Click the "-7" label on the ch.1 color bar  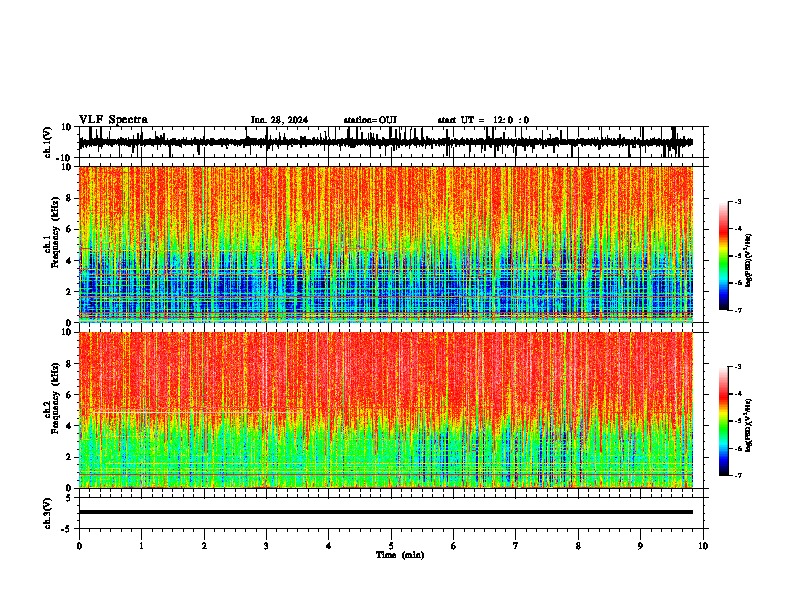click(x=738, y=310)
